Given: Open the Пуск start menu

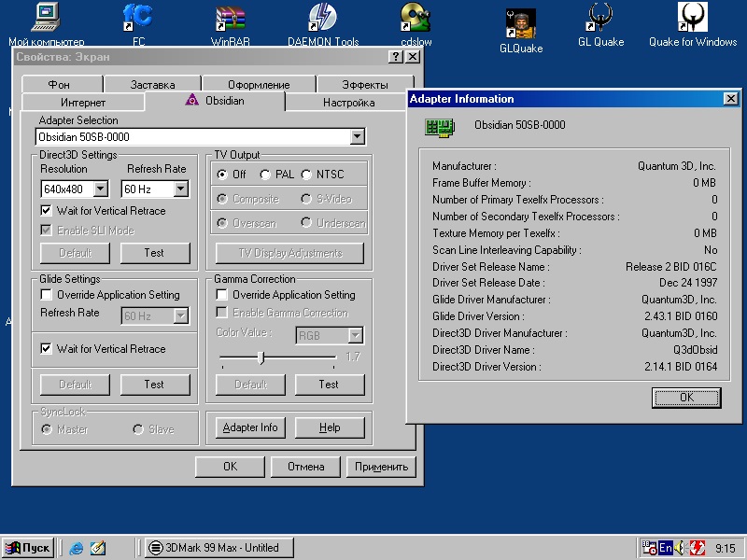Looking at the screenshot, I should point(28,548).
